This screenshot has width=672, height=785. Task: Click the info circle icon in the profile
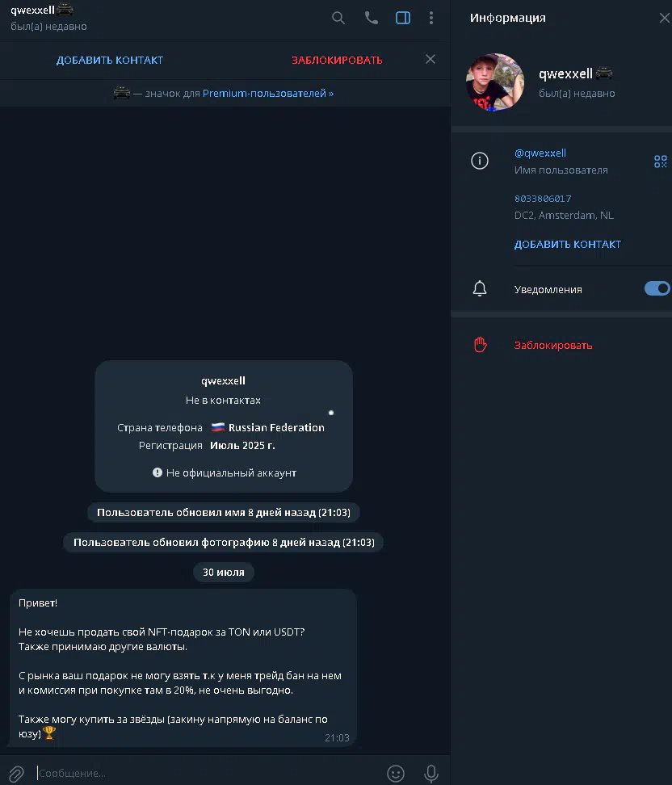(x=480, y=161)
